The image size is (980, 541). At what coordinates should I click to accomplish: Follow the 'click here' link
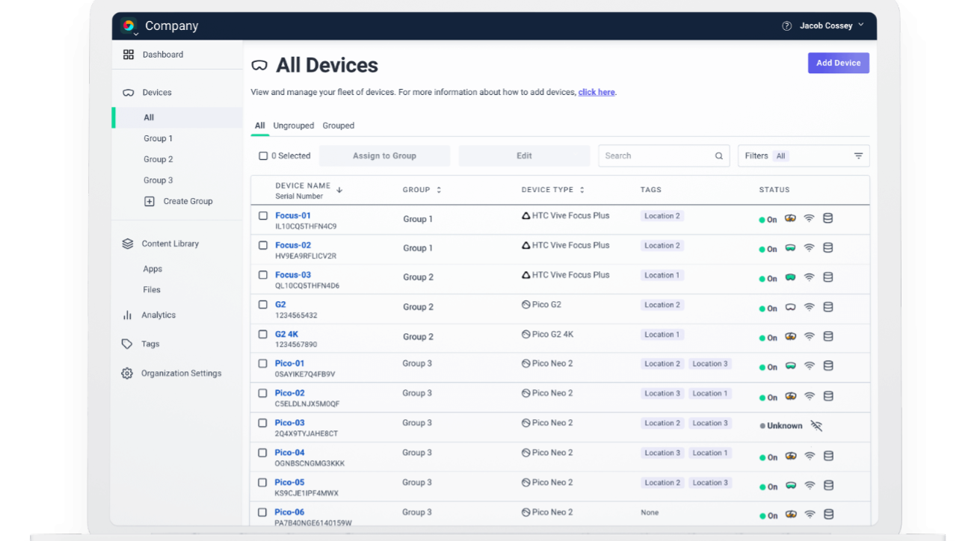pyautogui.click(x=597, y=93)
